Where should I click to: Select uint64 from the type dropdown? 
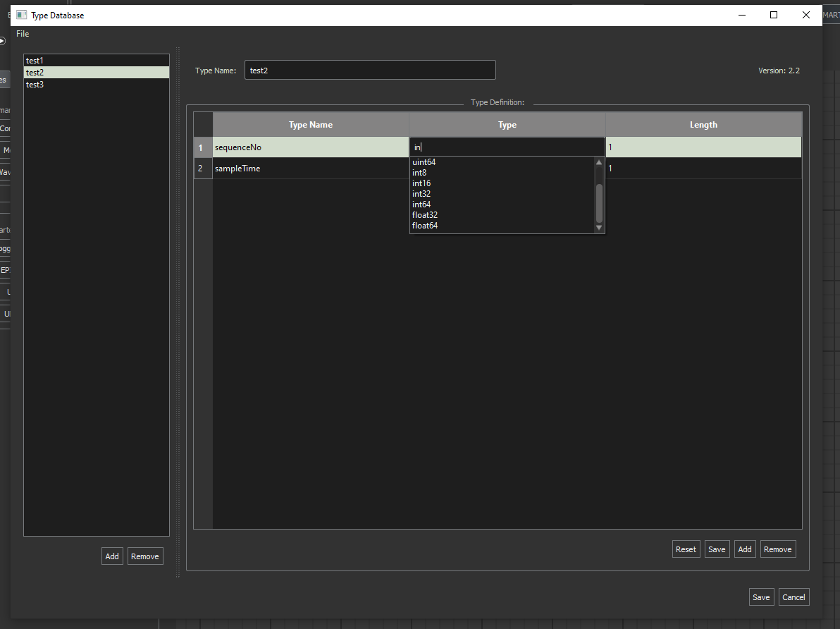coord(424,162)
